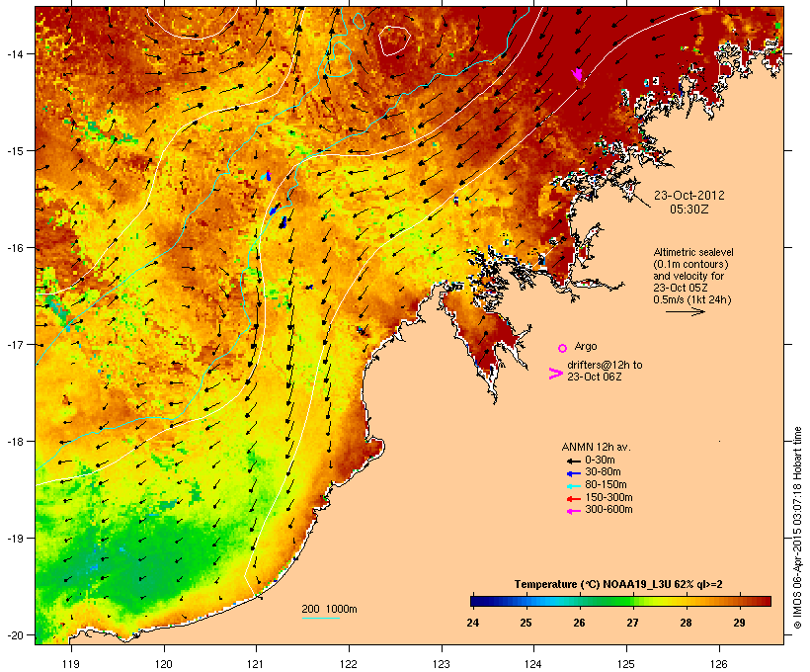Click the Altimetric sealevel label
Image resolution: width=810 pixels, height=672 pixels.
[693, 252]
